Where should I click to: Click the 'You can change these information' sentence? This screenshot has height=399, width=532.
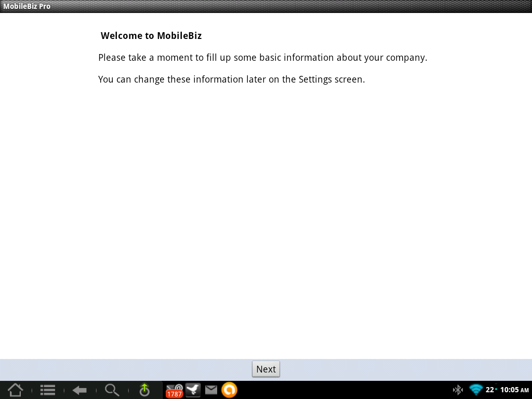pos(231,79)
